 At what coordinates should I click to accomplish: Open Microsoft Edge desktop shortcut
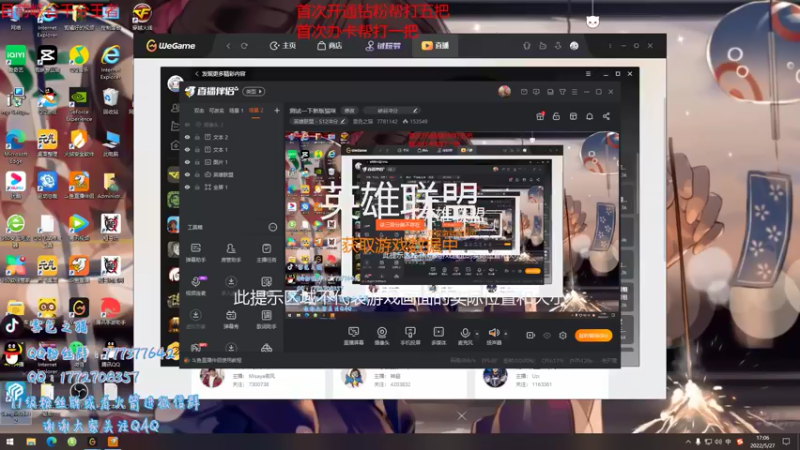coord(16,146)
